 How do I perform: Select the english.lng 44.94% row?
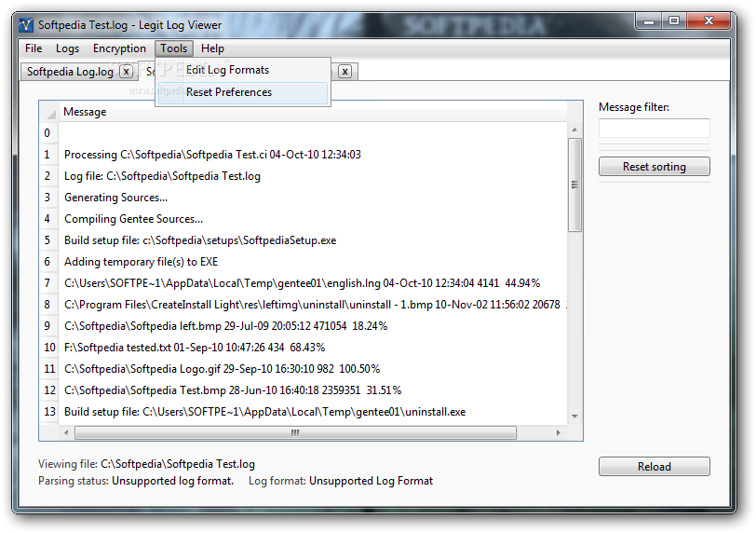313,283
